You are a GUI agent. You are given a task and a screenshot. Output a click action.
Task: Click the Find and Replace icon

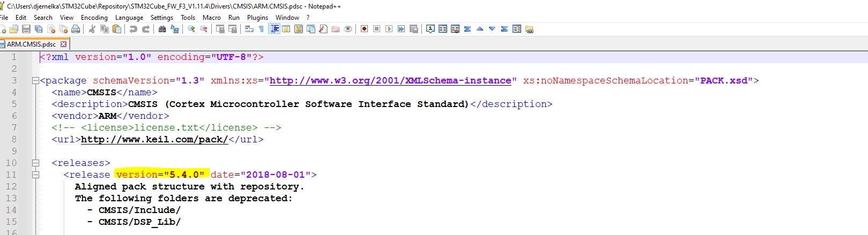coord(175,29)
